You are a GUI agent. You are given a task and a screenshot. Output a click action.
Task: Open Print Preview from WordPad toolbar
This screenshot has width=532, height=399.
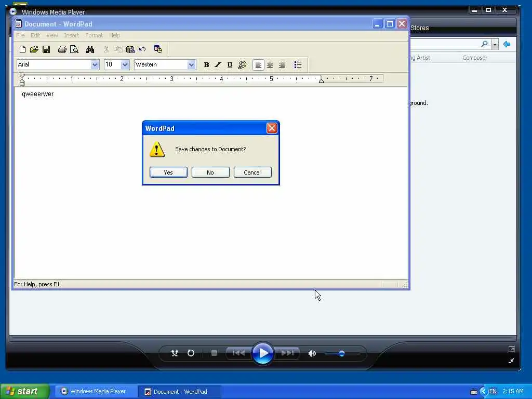[74, 49]
